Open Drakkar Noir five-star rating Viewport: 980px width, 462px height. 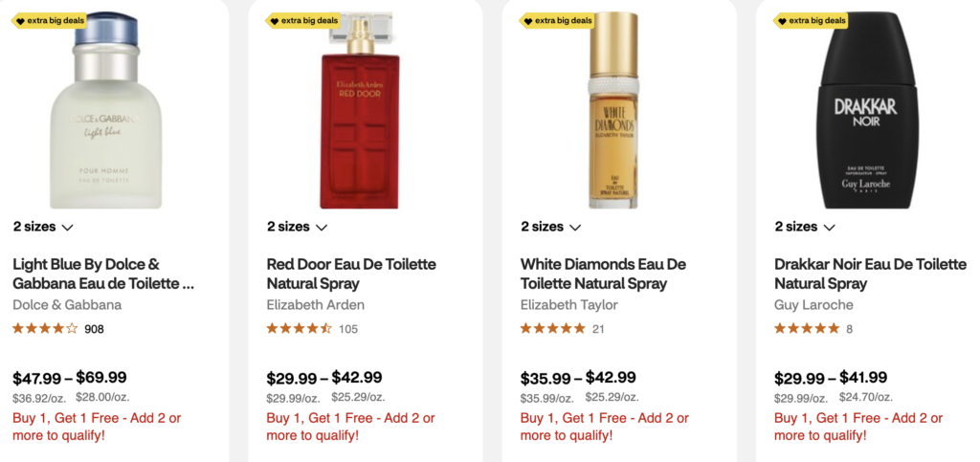[x=813, y=328]
